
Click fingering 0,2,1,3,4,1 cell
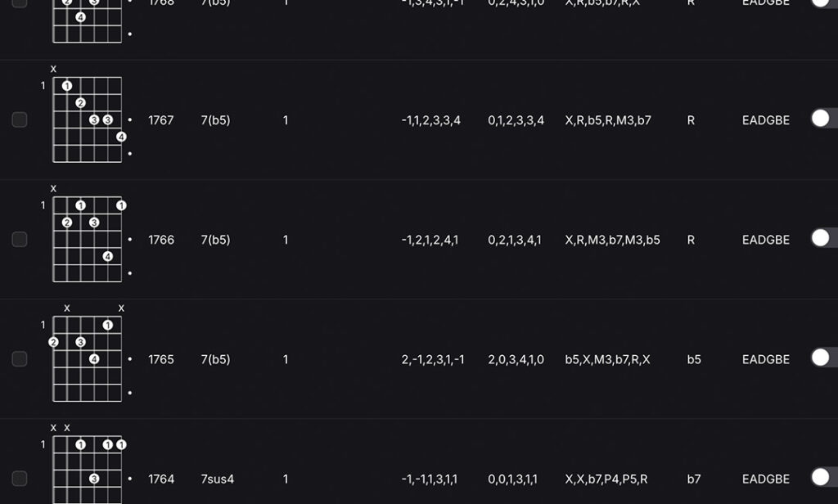(515, 240)
